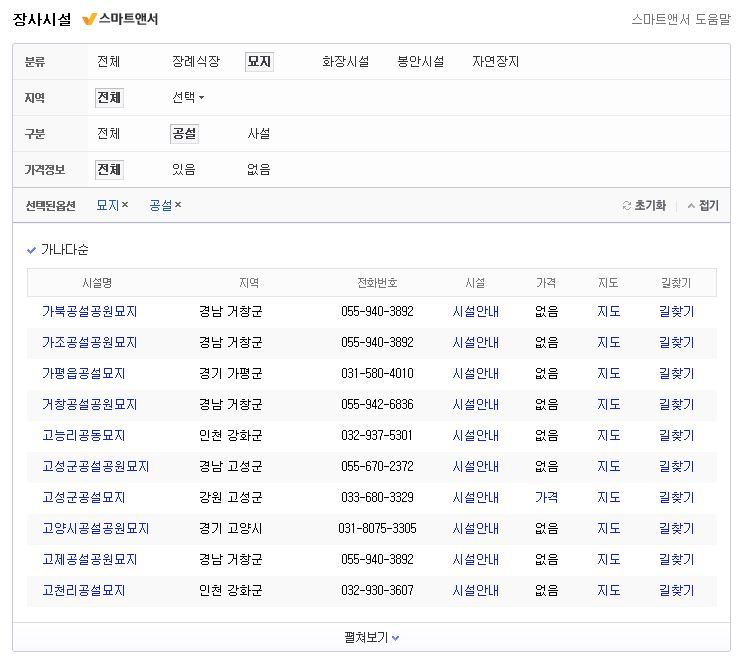
Task: Filter 가격정보 by 없음
Action: 259,169
